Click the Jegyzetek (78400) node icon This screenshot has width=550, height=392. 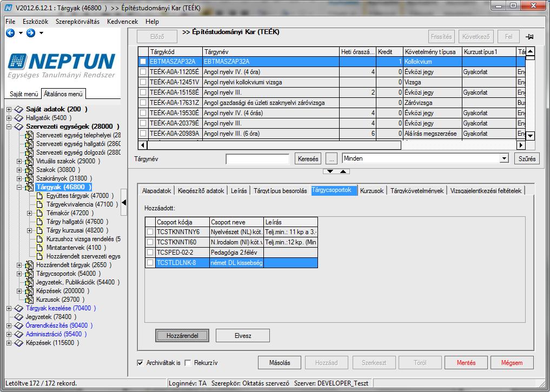point(18,317)
